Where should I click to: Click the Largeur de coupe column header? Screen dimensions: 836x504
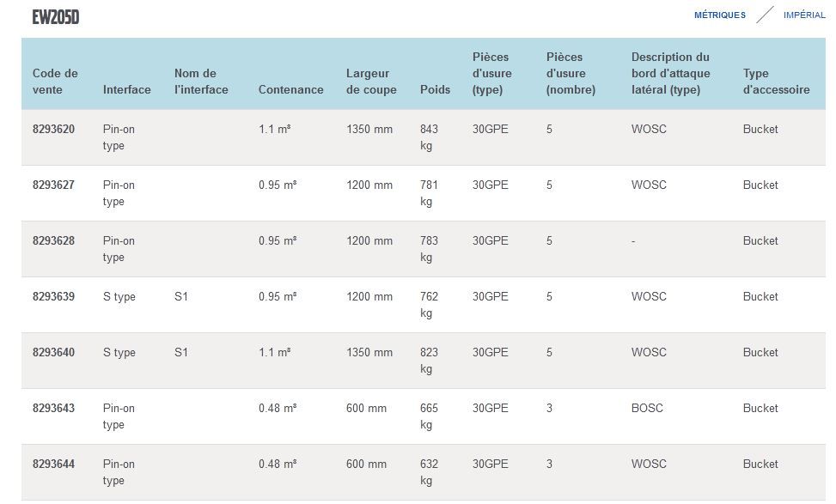tap(371, 82)
